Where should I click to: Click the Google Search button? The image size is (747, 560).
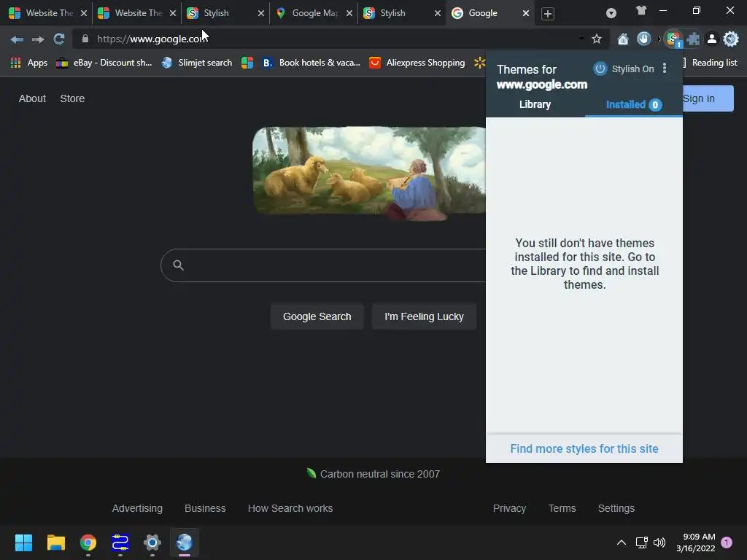pyautogui.click(x=317, y=316)
